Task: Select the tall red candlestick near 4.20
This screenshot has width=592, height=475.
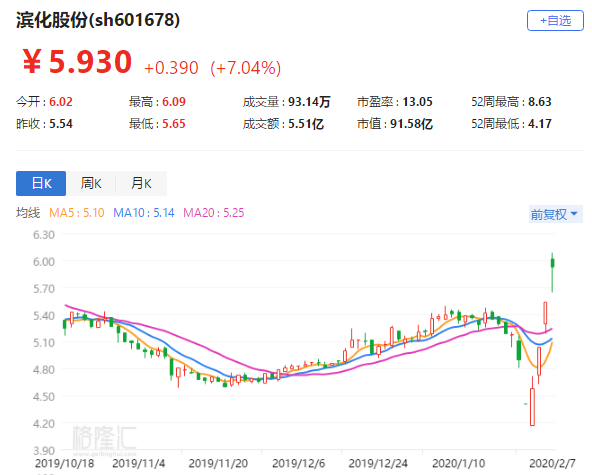Action: pos(532,401)
